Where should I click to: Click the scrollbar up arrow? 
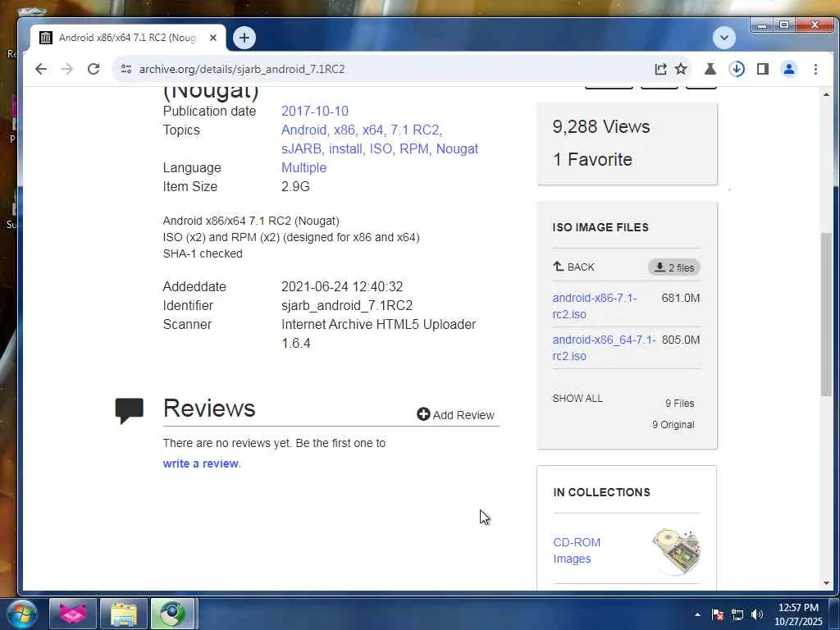click(826, 94)
